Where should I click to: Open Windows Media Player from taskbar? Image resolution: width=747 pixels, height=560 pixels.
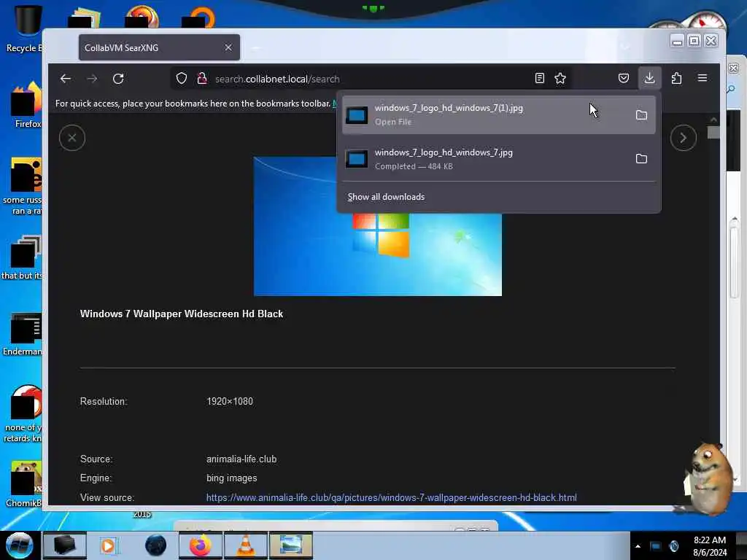[x=109, y=545]
